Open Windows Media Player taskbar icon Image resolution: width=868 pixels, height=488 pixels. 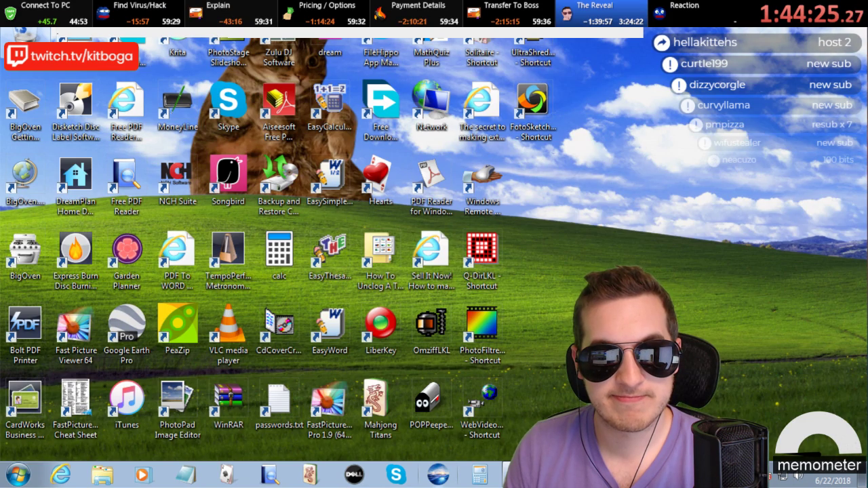tap(143, 474)
